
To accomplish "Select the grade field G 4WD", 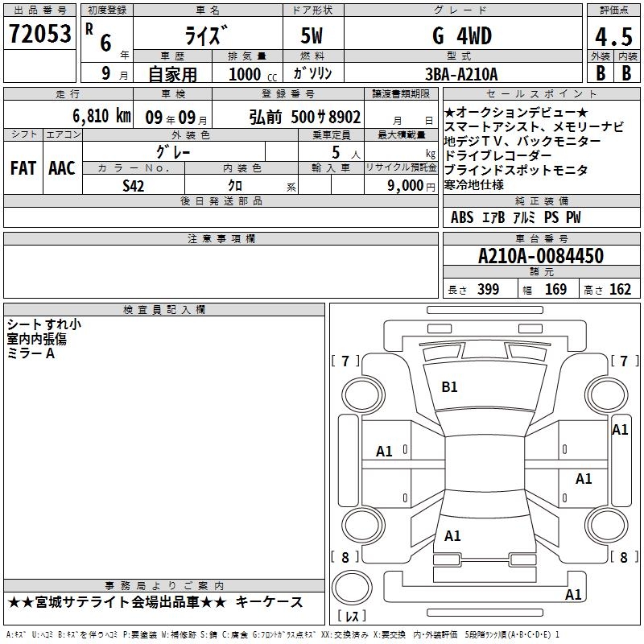I will (x=461, y=35).
